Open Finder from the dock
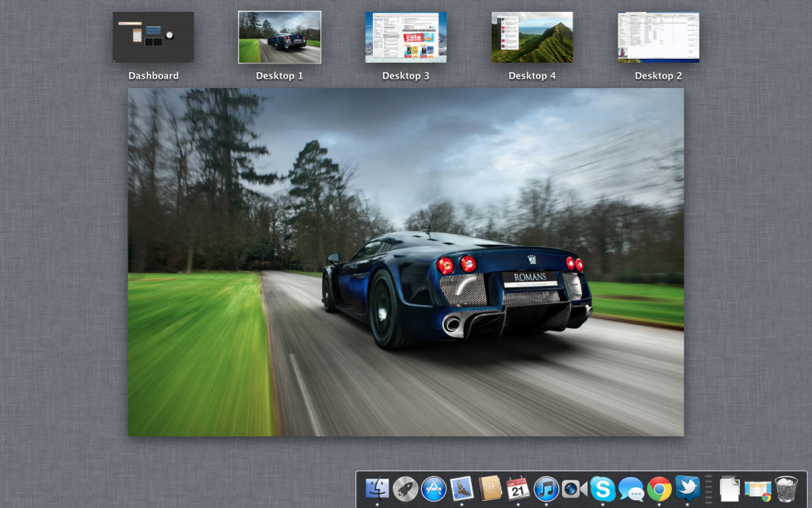Viewport: 812px width, 508px height. click(x=377, y=488)
